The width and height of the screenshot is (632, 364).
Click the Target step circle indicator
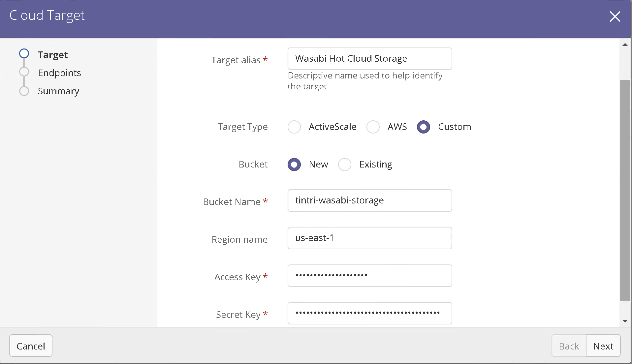[x=24, y=53]
